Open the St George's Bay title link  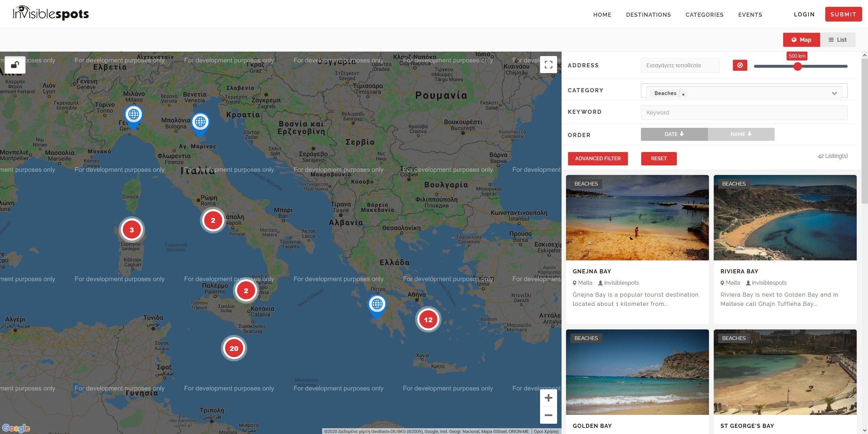point(747,426)
